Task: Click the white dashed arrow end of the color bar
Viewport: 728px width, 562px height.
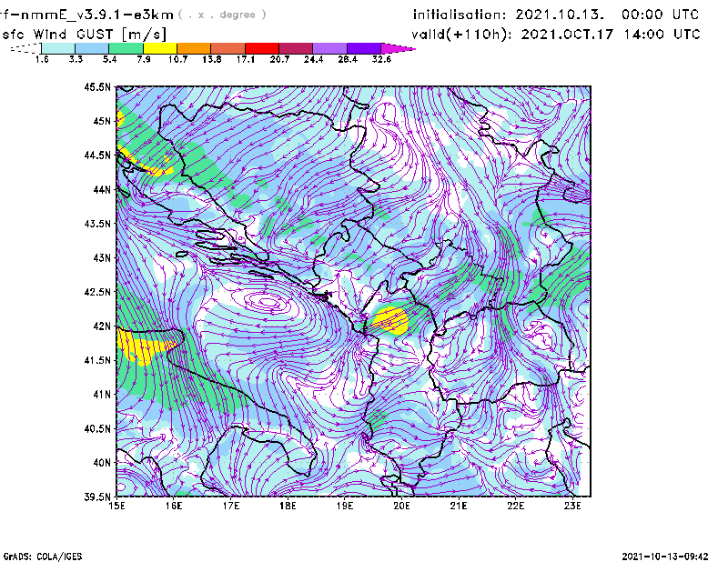Action: tap(25, 48)
